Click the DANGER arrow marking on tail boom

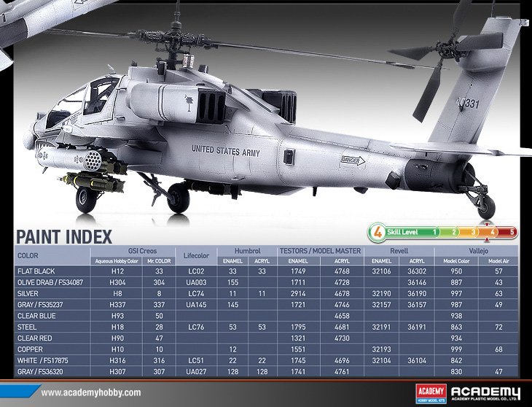coord(354,161)
